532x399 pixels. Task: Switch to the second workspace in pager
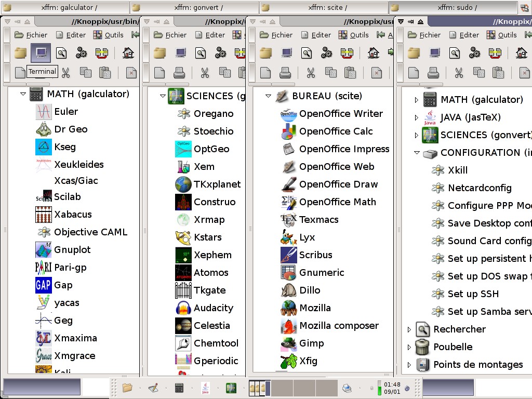pyautogui.click(x=283, y=388)
